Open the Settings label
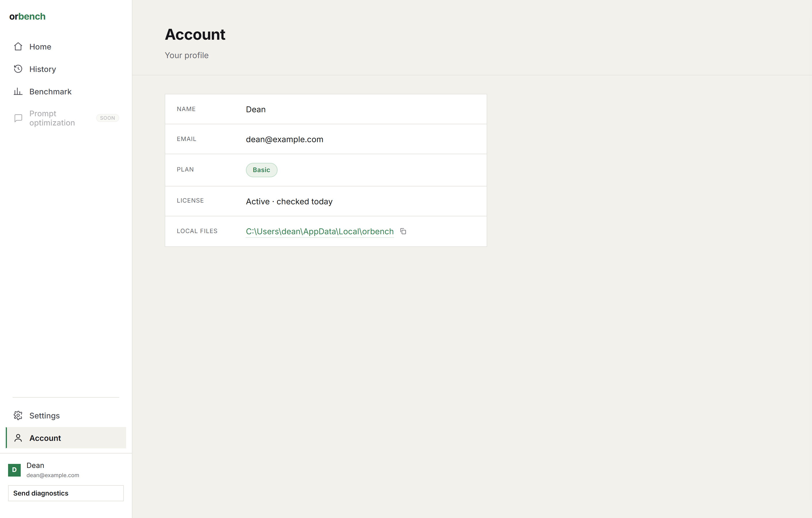812x518 pixels. [x=45, y=416]
